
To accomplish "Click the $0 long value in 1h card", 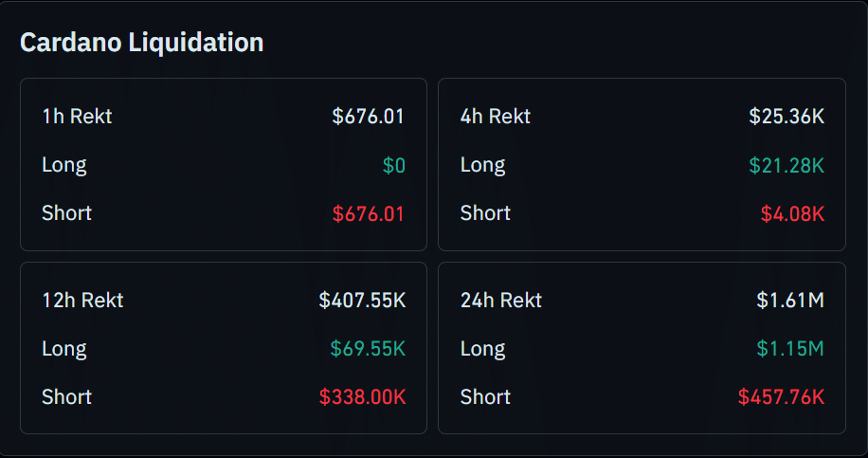I will pyautogui.click(x=393, y=166).
